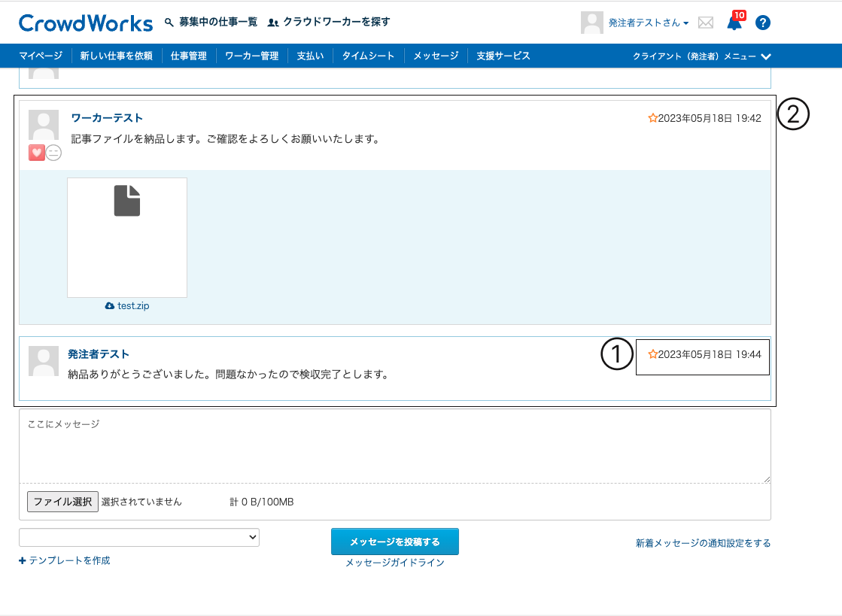Click the ここにメッセージ text area
Viewport: 842px width, 616px height.
[394, 446]
